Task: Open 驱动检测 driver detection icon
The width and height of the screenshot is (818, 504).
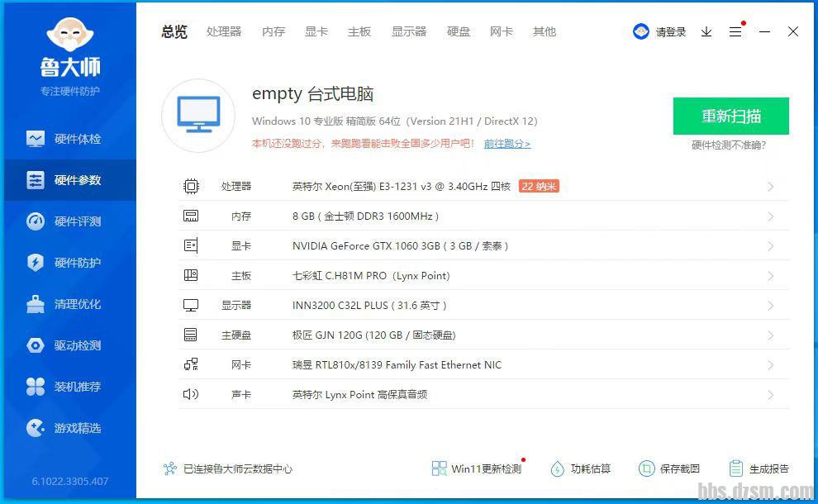Action: 36,345
